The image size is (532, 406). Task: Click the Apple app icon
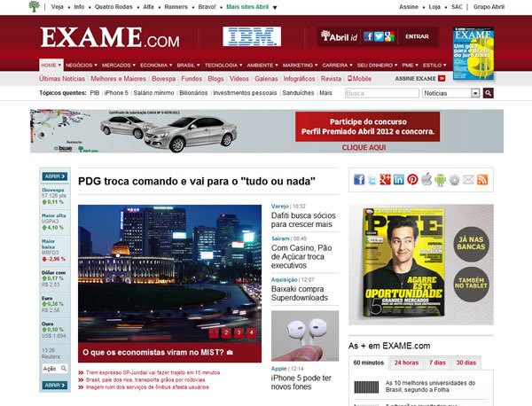pyautogui.click(x=426, y=179)
